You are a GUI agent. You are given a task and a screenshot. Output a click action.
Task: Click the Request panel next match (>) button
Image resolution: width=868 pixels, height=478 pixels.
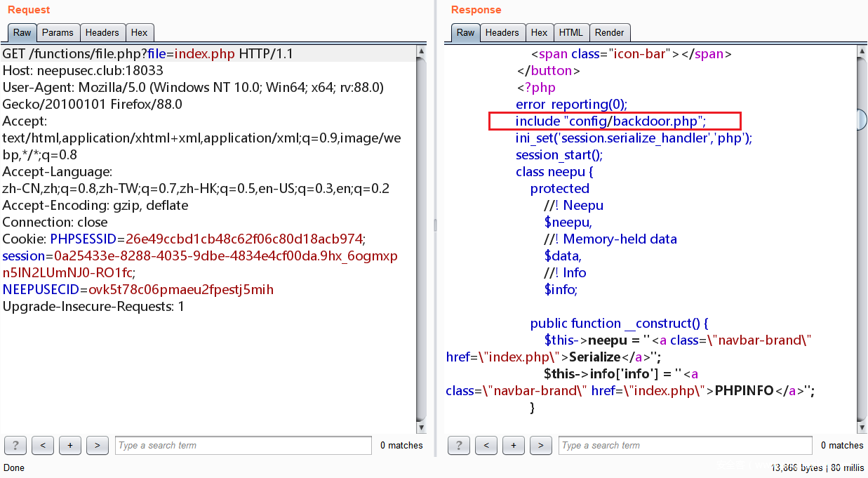(x=98, y=445)
